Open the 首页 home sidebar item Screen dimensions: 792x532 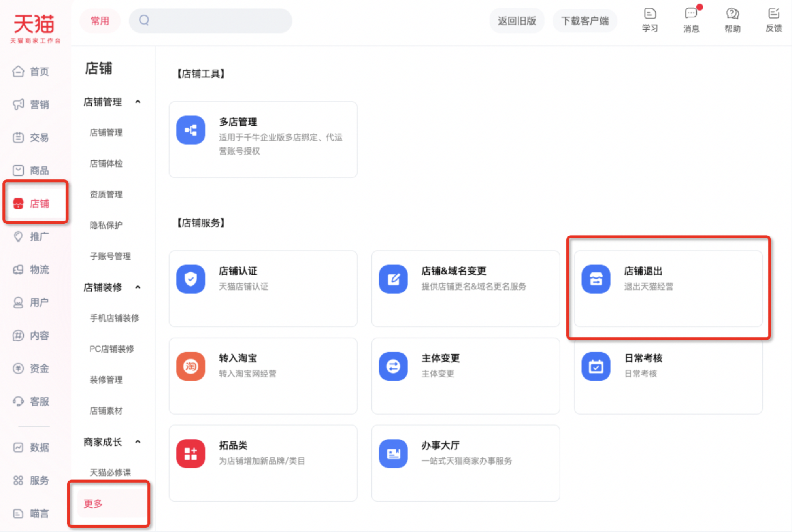point(31,72)
